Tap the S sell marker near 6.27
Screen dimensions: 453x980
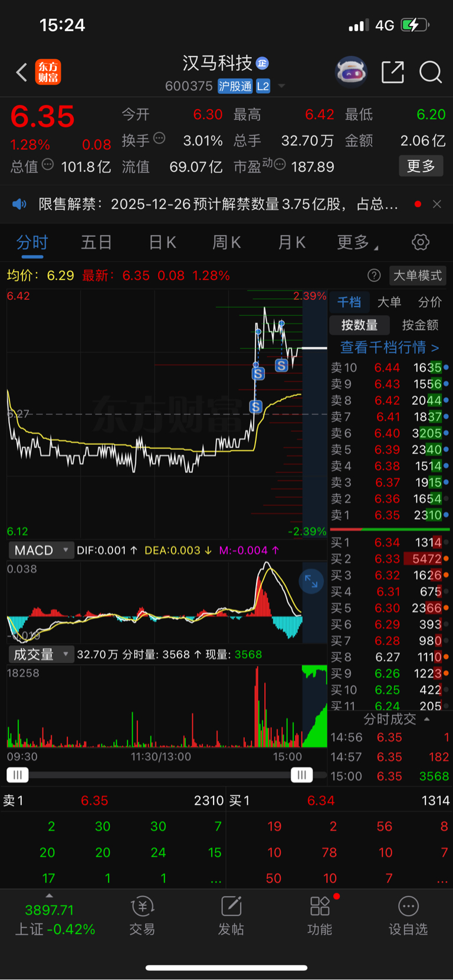pos(255,407)
